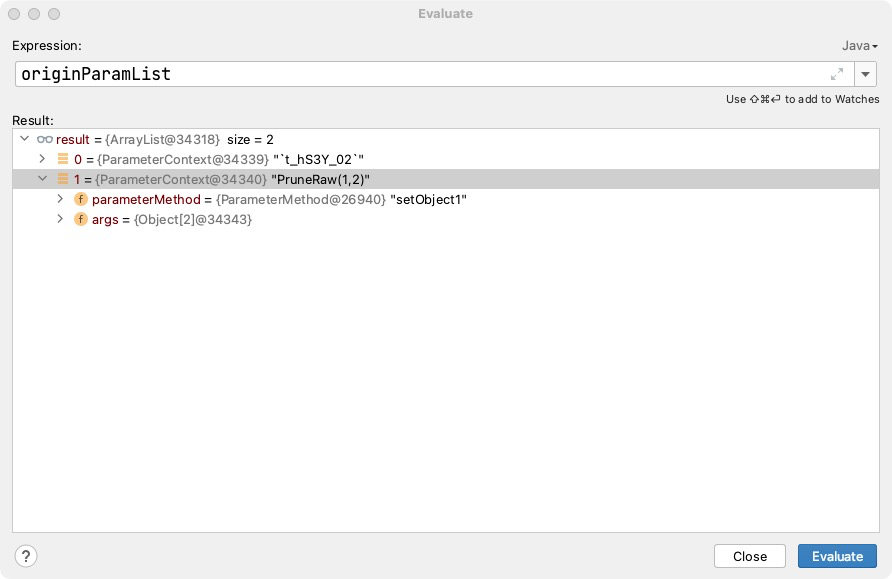This screenshot has height=579, width=892.
Task: Click the Close button
Action: (x=749, y=556)
